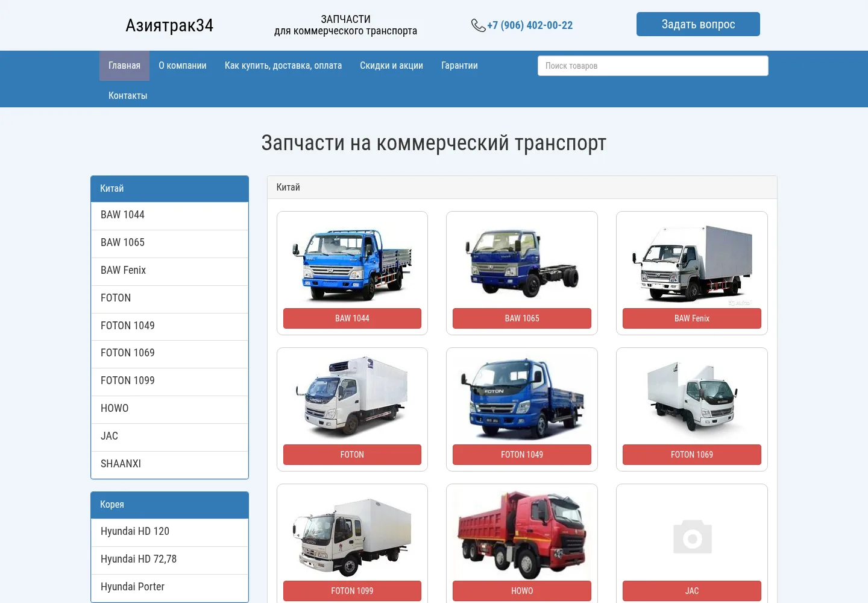Click the red FOTON 1049 button
Screen dimensions: 868x603
click(522, 455)
